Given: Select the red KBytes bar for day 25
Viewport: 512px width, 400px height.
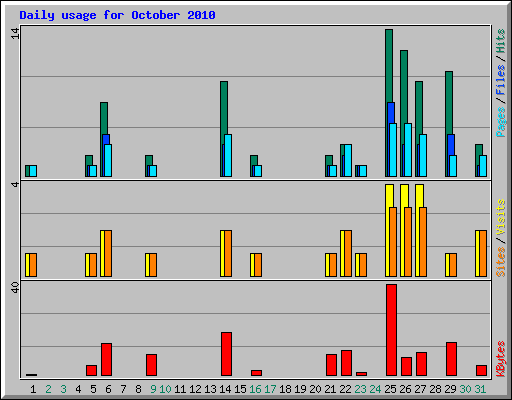Looking at the screenshot, I should (391, 330).
